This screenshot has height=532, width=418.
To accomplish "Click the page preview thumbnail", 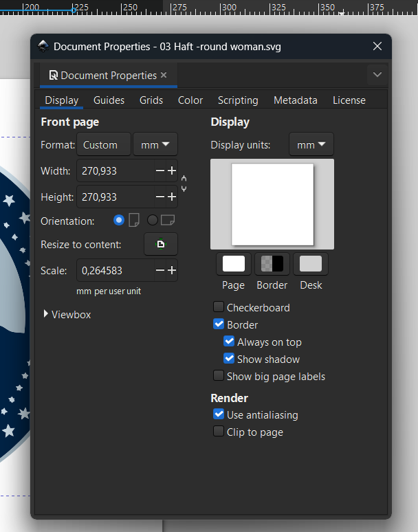I will (x=272, y=204).
